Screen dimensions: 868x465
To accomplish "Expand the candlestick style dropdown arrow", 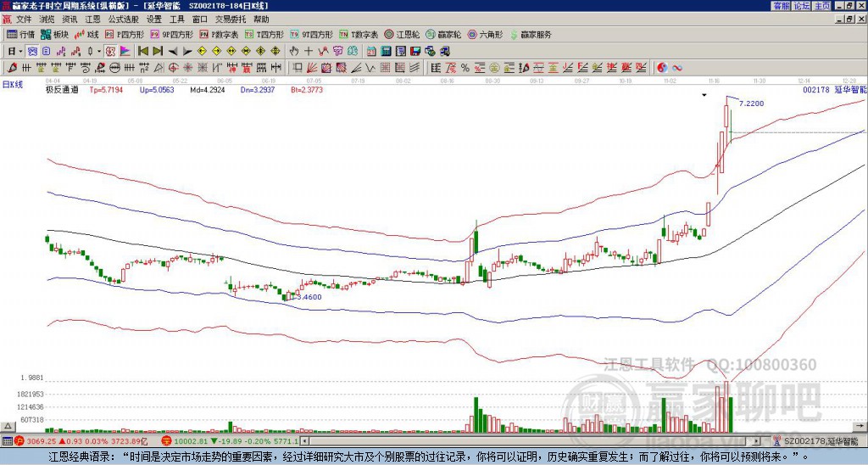I will coord(99,52).
